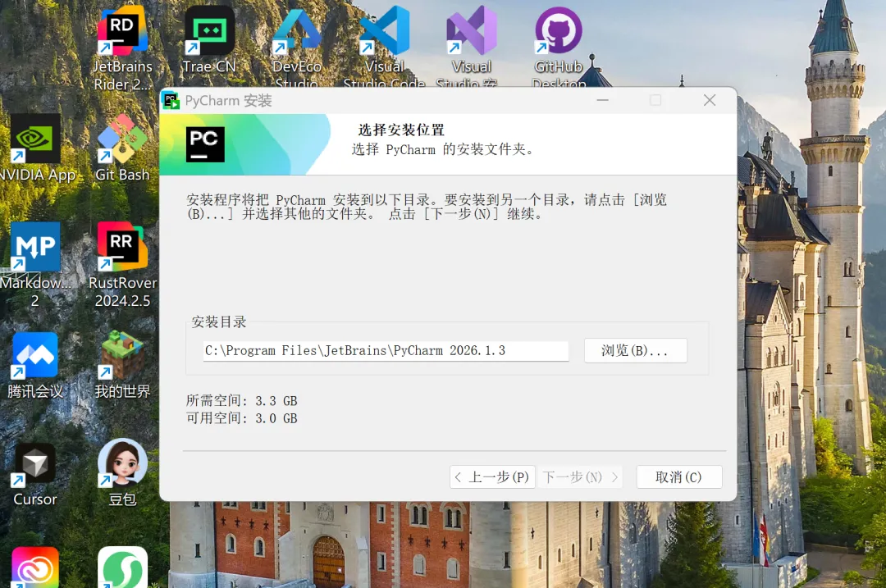Cancel installation with 取消(C)
Viewport: 886px width, 588px height.
tap(678, 477)
